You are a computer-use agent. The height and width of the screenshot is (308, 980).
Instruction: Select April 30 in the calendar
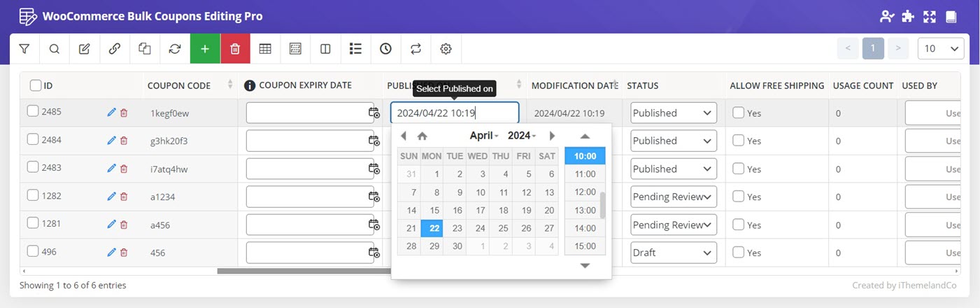click(455, 246)
